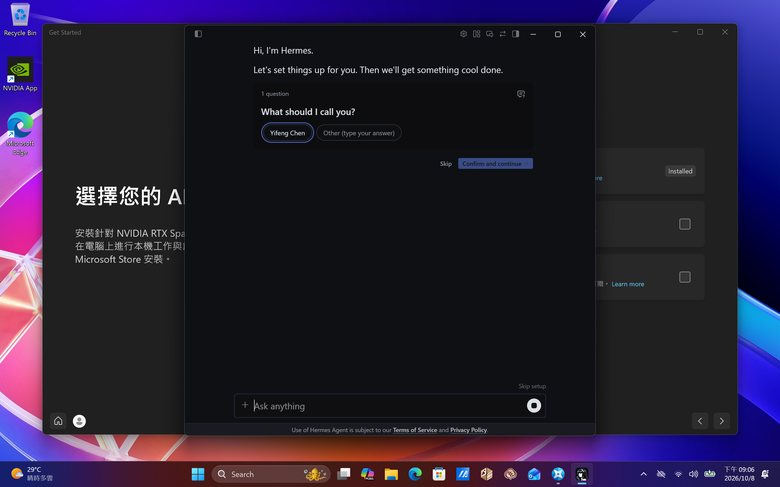Select the Yifeng Chen answer option
The height and width of the screenshot is (487, 780).
(x=288, y=133)
